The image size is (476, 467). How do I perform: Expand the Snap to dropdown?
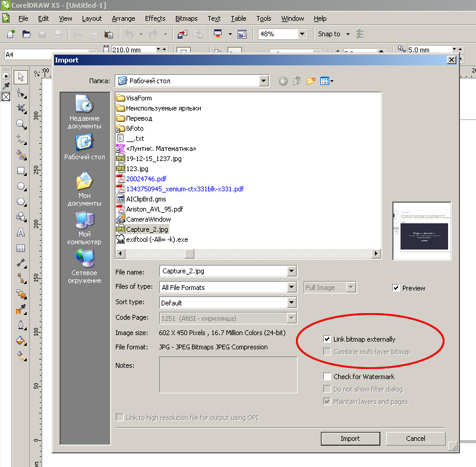point(348,34)
